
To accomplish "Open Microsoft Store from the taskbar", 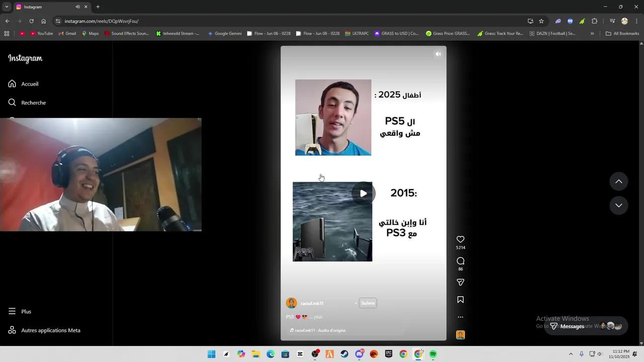I will (285, 354).
